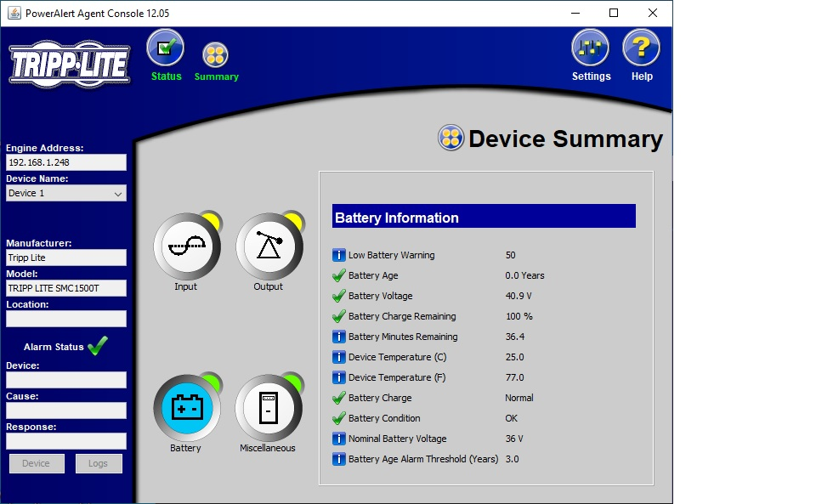
Task: Click checkmark icon beside Battery Voltage
Action: coord(339,296)
